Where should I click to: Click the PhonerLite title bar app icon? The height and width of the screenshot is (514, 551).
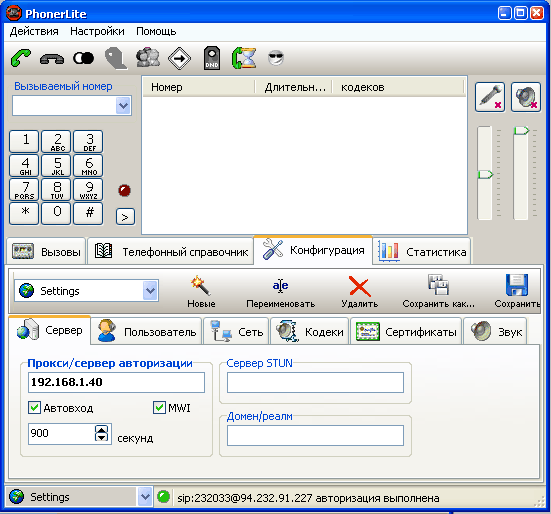pos(14,13)
